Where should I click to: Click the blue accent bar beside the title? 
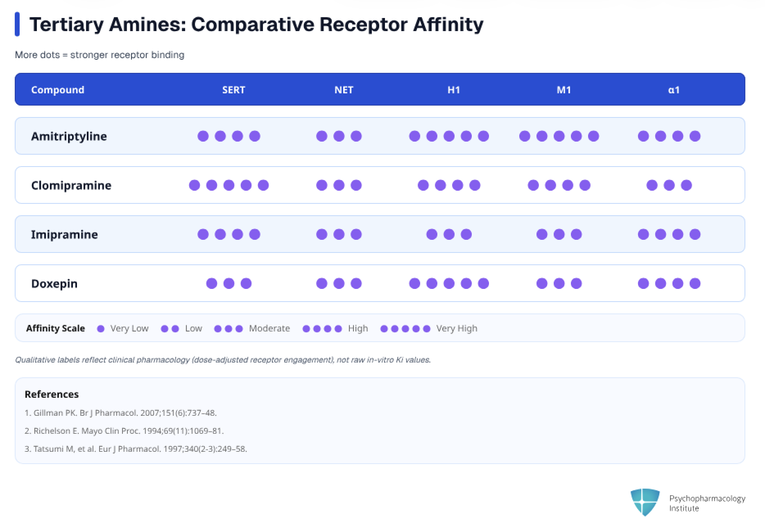click(x=17, y=25)
